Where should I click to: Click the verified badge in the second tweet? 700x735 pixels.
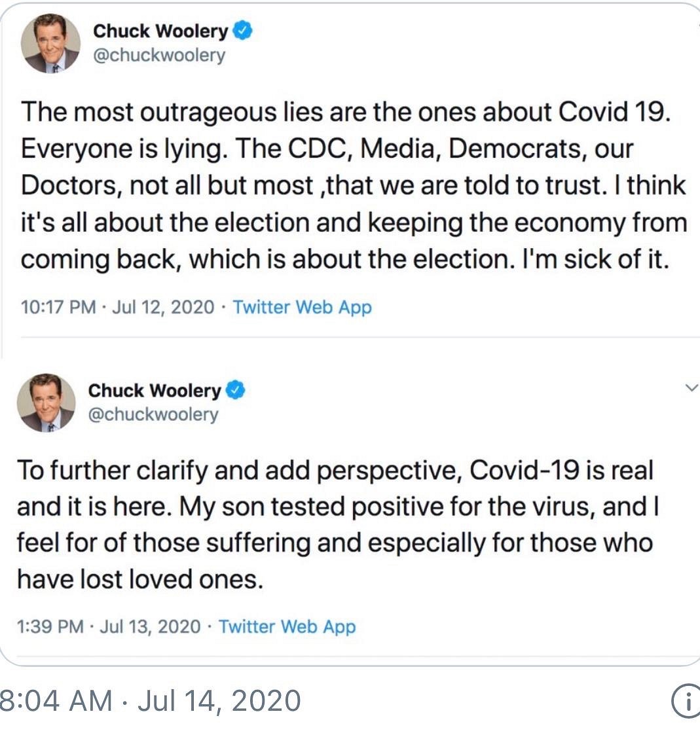pos(236,391)
